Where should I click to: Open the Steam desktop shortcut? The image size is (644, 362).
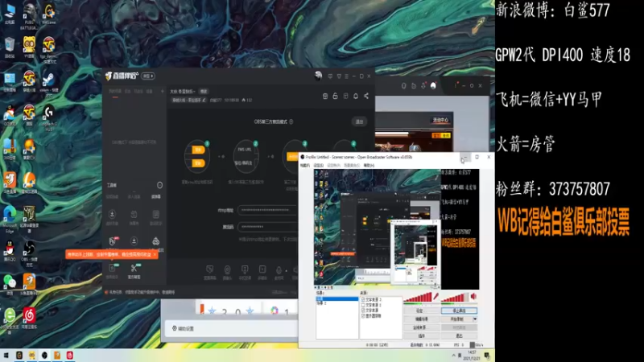pos(48,84)
